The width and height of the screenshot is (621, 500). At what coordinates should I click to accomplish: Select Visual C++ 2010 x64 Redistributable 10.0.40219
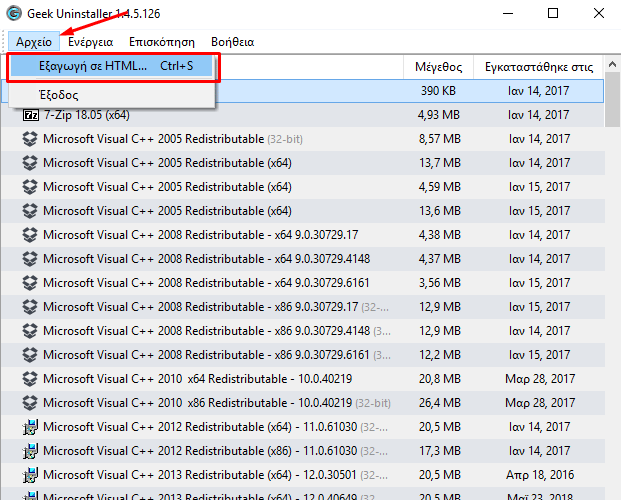pos(303,379)
